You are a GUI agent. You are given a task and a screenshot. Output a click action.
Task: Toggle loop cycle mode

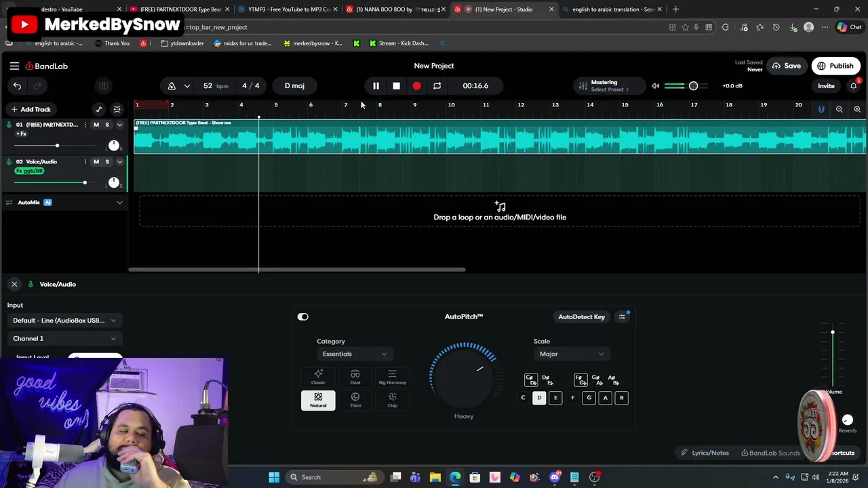pos(437,86)
